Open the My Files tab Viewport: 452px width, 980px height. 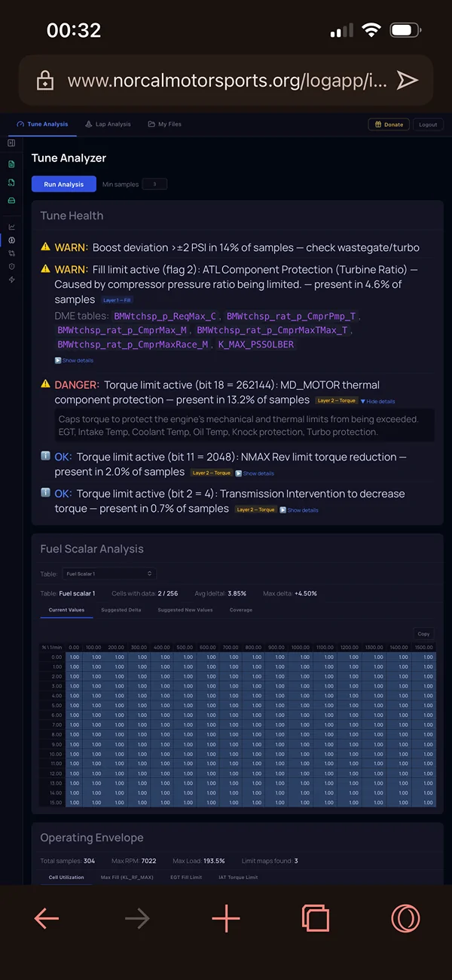click(165, 124)
